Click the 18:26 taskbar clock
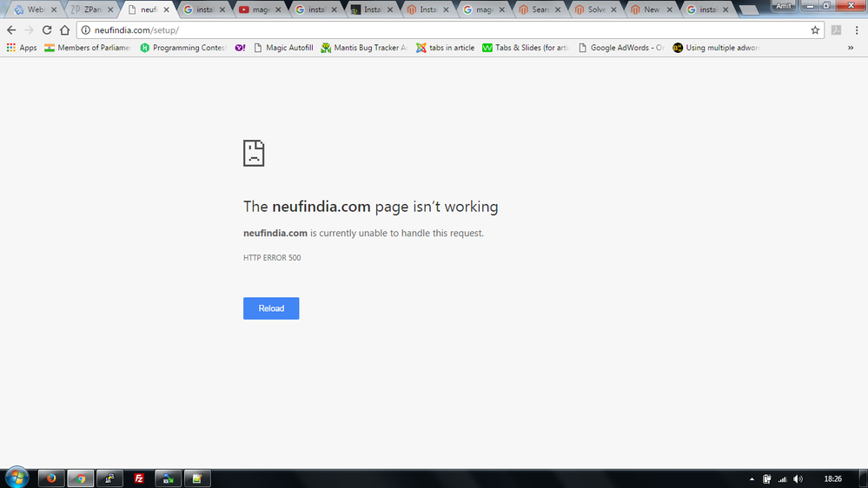This screenshot has height=488, width=868. pyautogui.click(x=832, y=479)
